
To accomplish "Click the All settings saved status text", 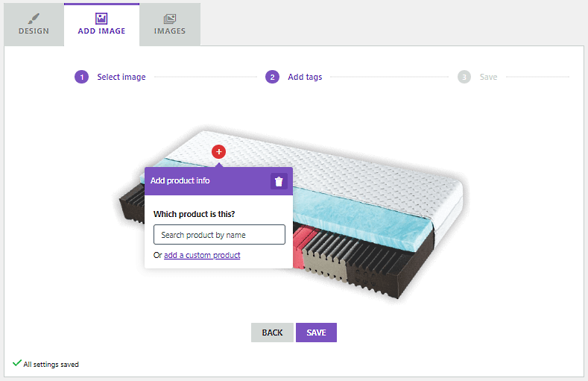I will (x=51, y=365).
